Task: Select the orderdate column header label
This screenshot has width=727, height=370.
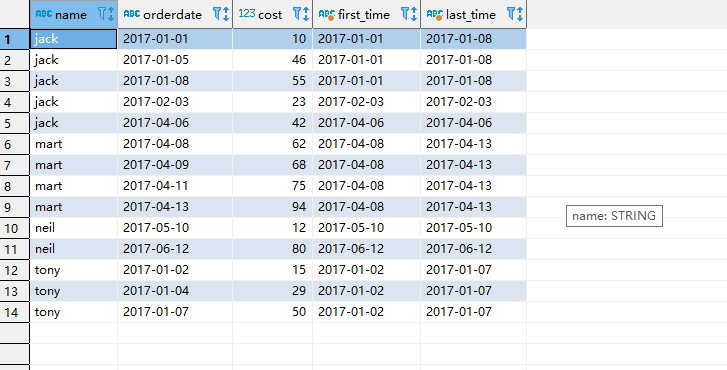Action: [x=172, y=15]
